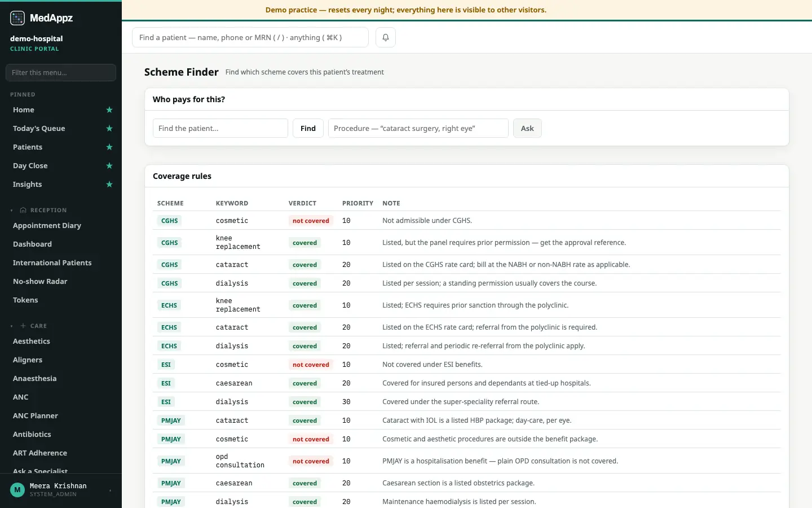Click the Reception building icon
The width and height of the screenshot is (812, 508).
(23, 210)
